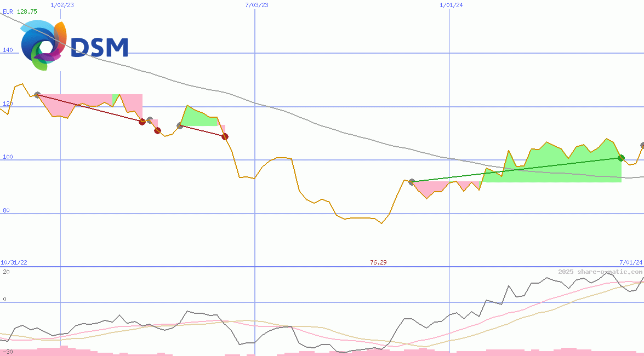Click the gray dot starting the red trendline
Screen dimensions: 644x356
pyautogui.click(x=36, y=94)
